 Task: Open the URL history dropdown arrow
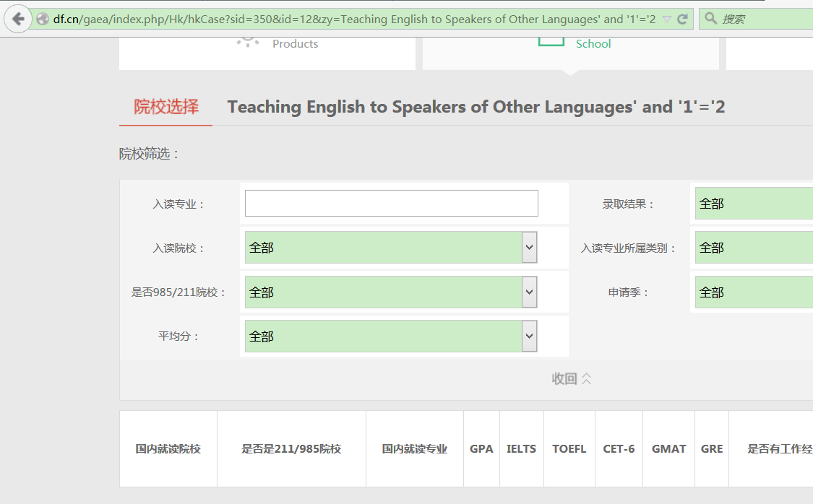click(667, 19)
